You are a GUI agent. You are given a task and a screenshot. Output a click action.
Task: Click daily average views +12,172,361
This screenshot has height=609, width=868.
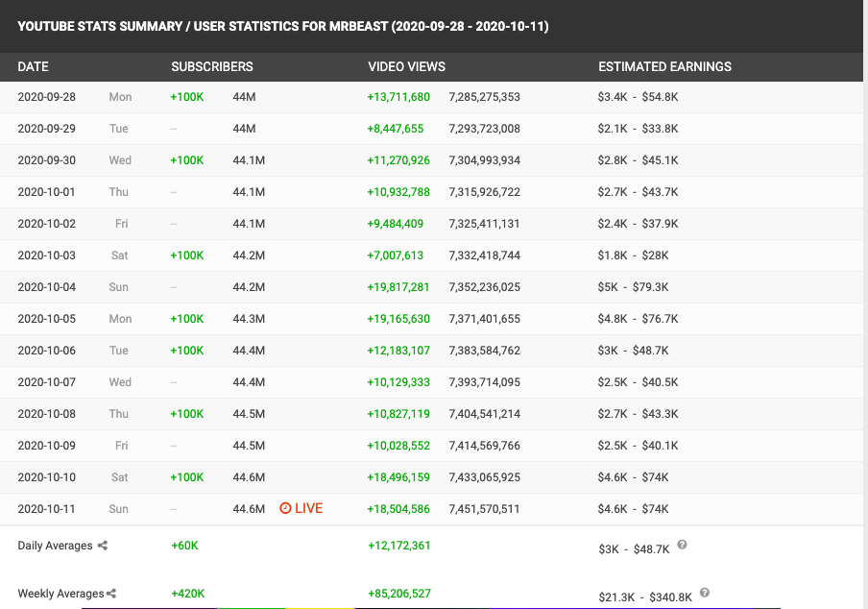(399, 546)
